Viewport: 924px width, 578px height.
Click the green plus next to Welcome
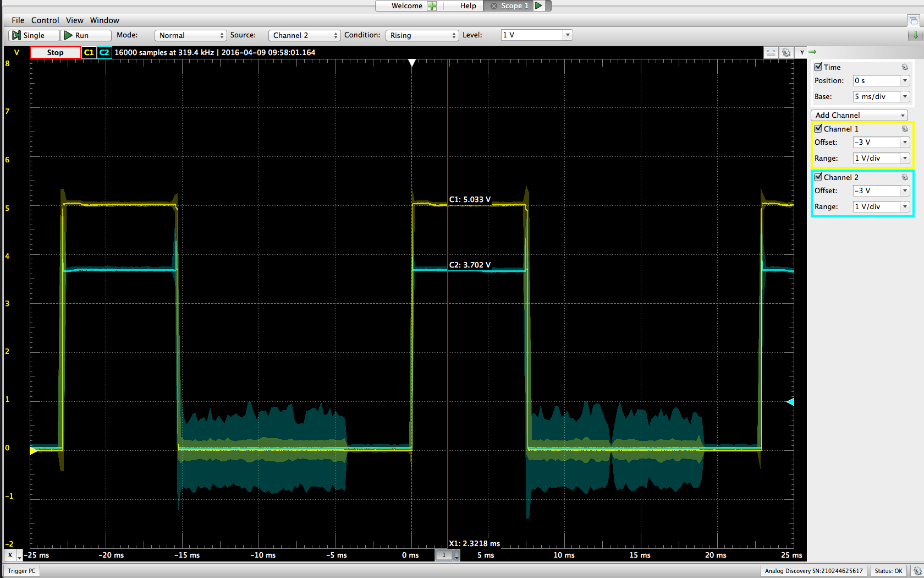(x=432, y=6)
